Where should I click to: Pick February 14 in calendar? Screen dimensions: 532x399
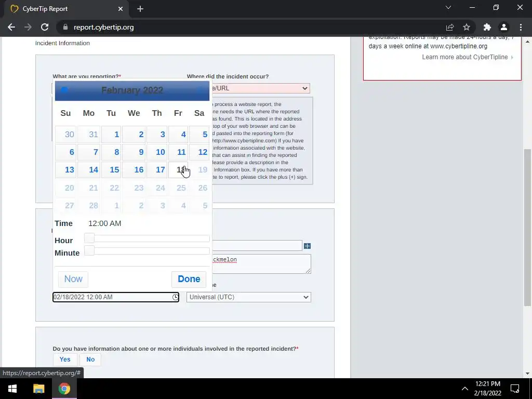coord(88,170)
